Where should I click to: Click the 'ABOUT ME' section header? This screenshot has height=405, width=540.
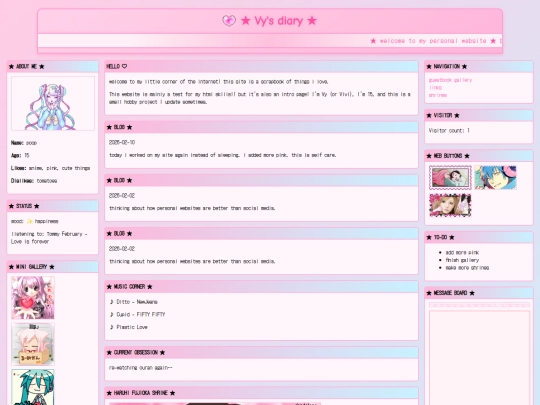(x=53, y=66)
